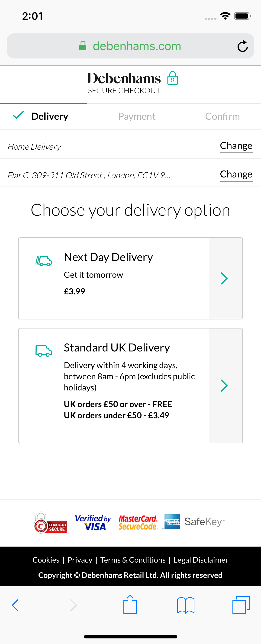Click the green padlock next to Debenhams logo
Screen dimensions: 261x644
(x=172, y=78)
